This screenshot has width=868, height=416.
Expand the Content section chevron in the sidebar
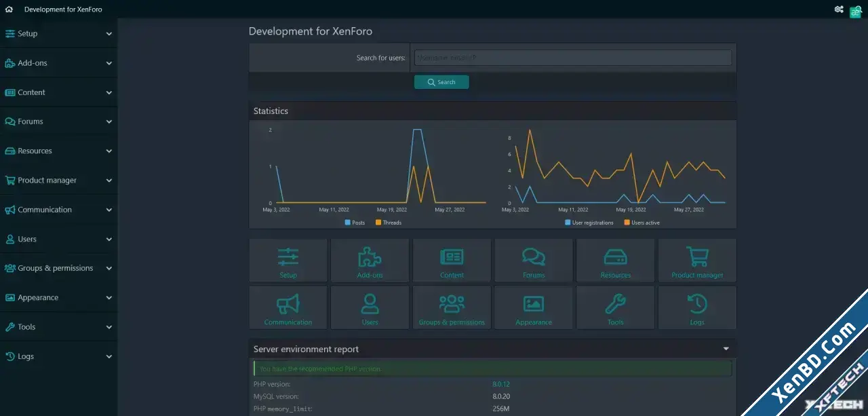coord(109,92)
